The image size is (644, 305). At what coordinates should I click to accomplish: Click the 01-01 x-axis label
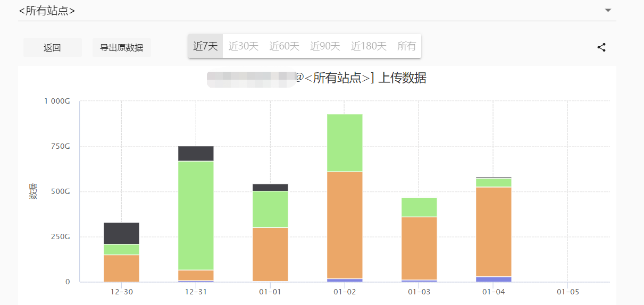270,292
